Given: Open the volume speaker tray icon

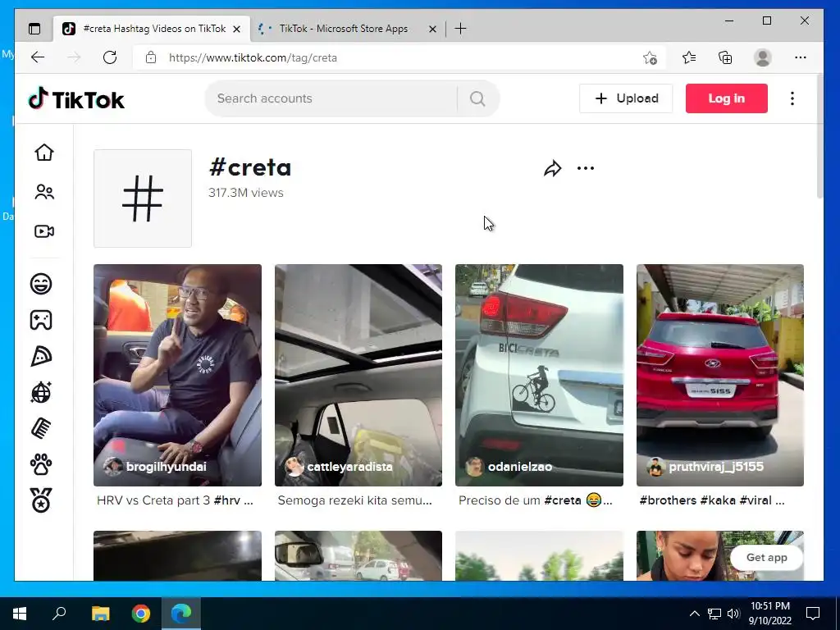Looking at the screenshot, I should tap(733, 614).
